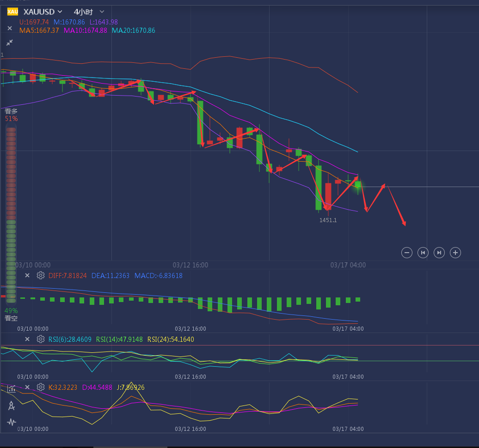Click the collapse chart arrows icon
This screenshot has width=479, height=448.
coord(10,42)
